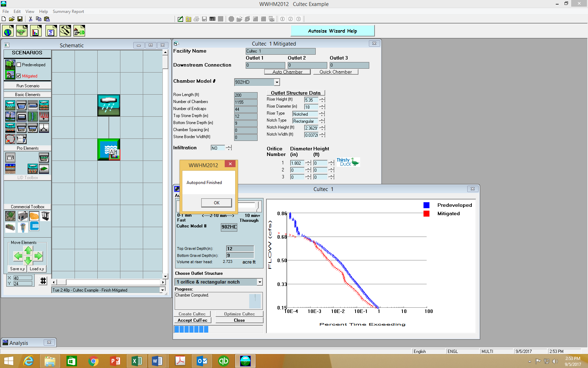Viewport: 588px width, 368px height.
Task: Open the Summary Report menu
Action: (x=68, y=12)
